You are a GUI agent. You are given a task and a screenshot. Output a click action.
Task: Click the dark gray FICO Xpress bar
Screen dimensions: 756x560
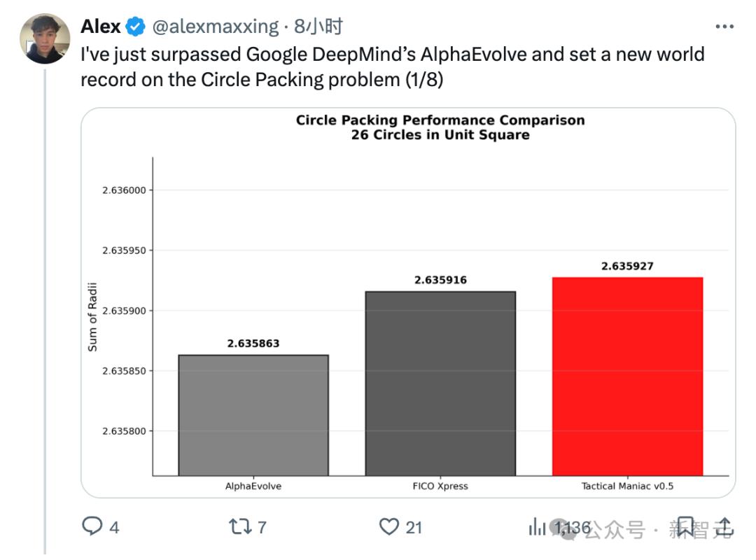point(440,384)
